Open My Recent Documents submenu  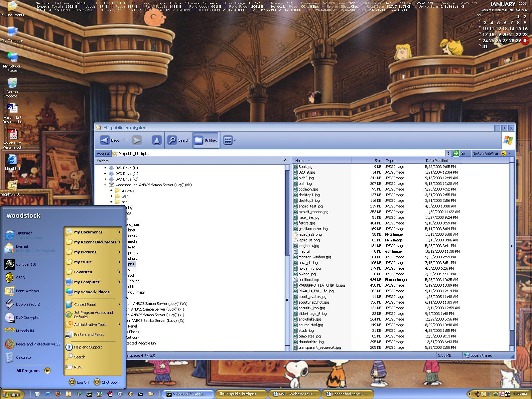click(x=93, y=242)
